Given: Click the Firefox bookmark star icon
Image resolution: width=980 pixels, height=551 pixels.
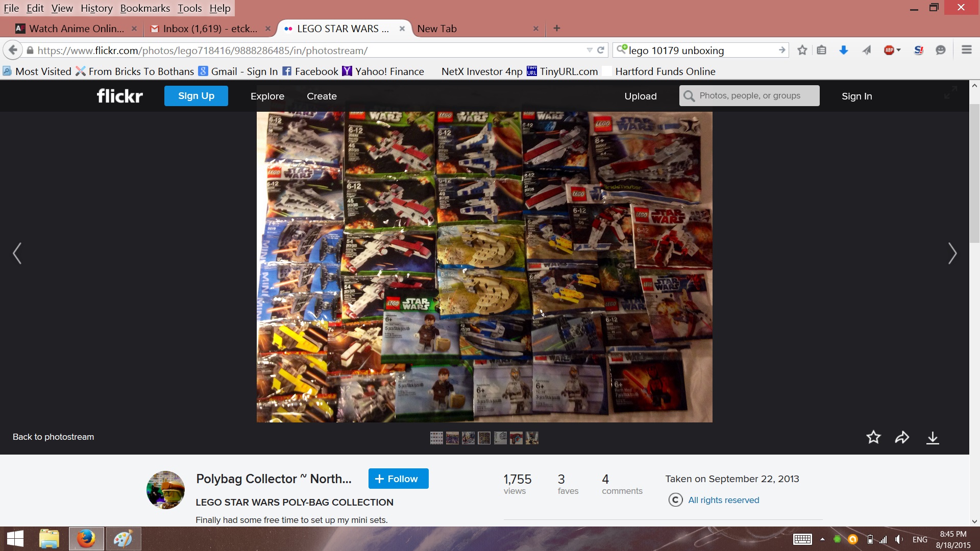Looking at the screenshot, I should [802, 50].
